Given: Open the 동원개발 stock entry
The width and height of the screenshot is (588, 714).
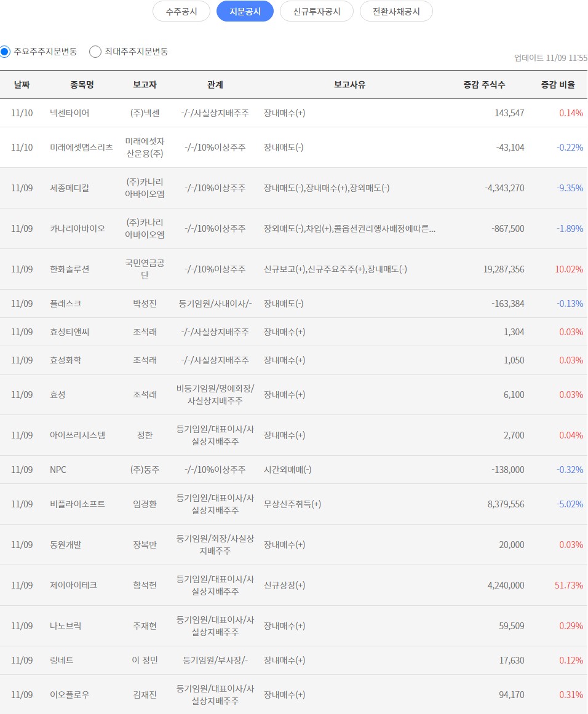Looking at the screenshot, I should (66, 545).
